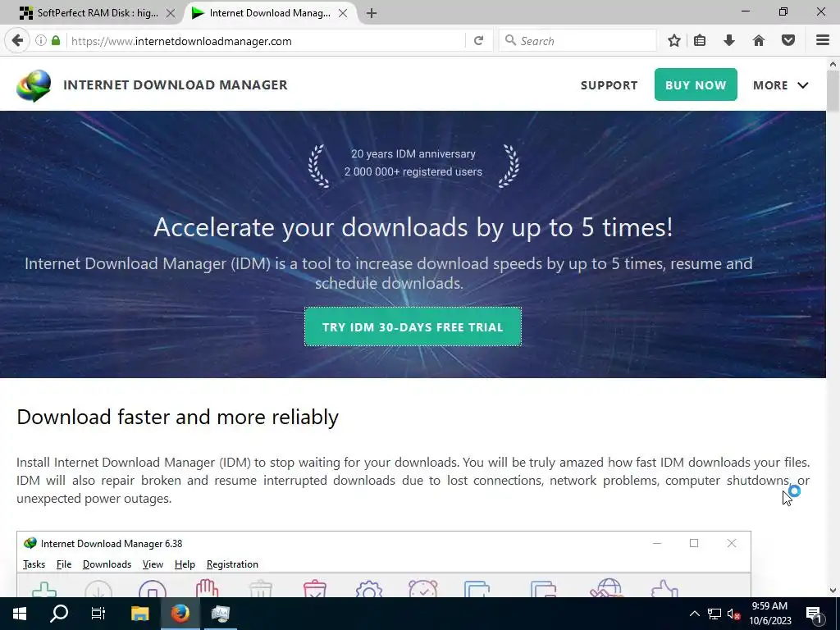This screenshot has height=630, width=840.
Task: Reload the page with the refresh icon
Action: (479, 41)
